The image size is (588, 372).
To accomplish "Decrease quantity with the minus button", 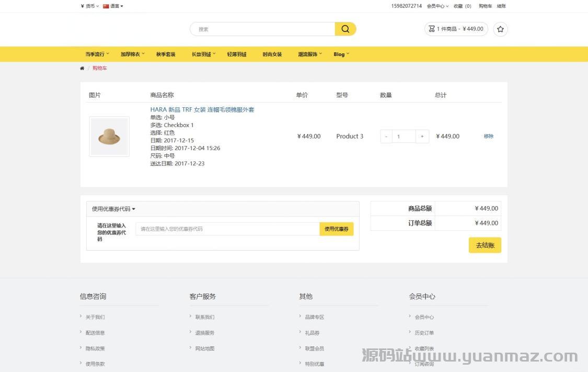I will tap(386, 137).
